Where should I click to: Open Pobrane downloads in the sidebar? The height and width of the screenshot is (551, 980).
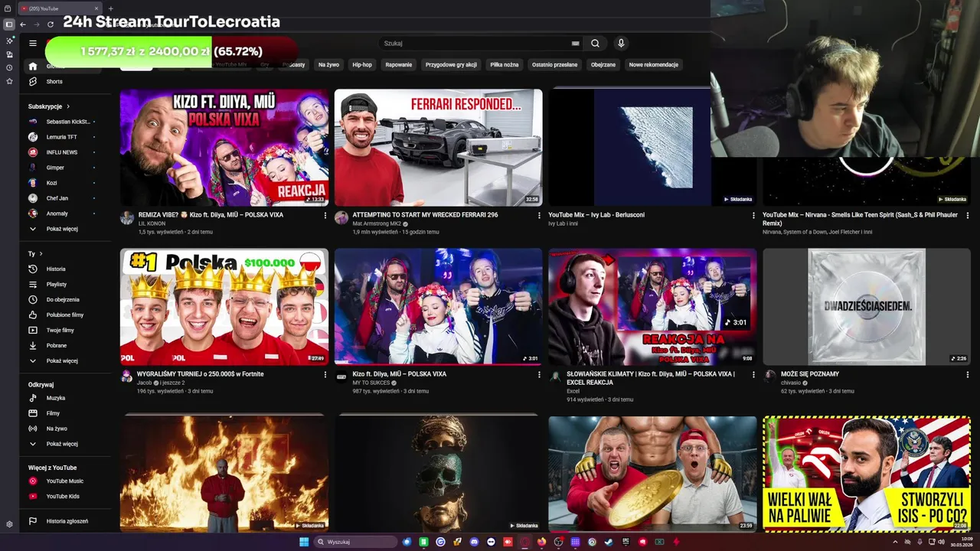(x=65, y=345)
